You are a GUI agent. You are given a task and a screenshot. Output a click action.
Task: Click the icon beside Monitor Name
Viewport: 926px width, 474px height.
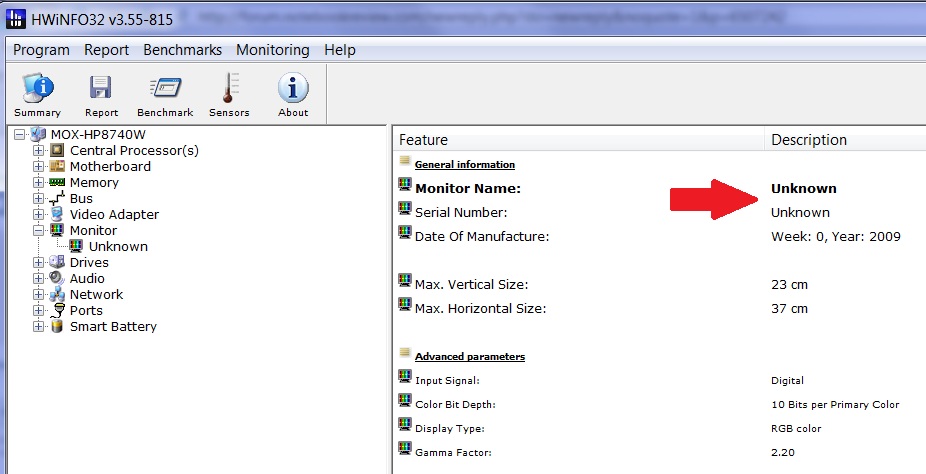[405, 185]
